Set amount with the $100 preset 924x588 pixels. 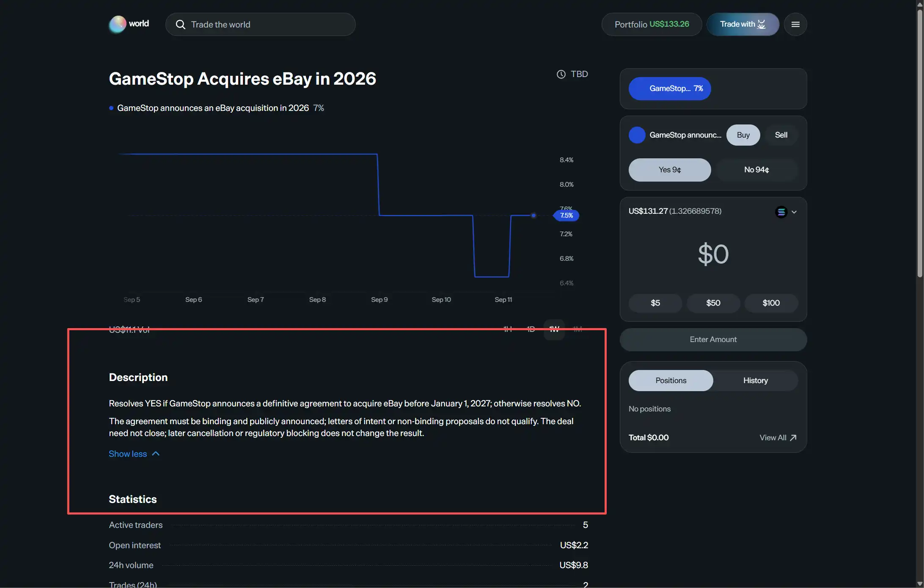[771, 303]
